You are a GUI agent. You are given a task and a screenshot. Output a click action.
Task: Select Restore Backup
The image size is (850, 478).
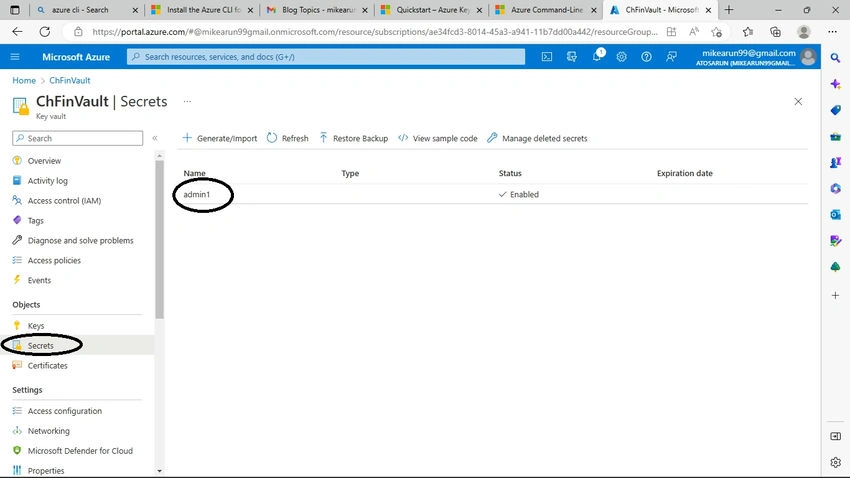(x=353, y=138)
